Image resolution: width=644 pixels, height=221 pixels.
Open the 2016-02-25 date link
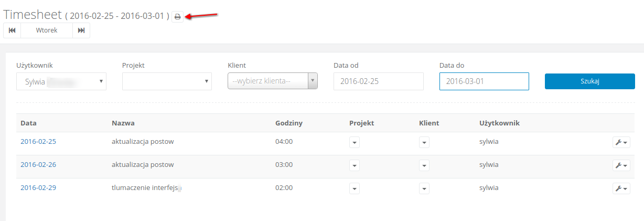click(38, 142)
